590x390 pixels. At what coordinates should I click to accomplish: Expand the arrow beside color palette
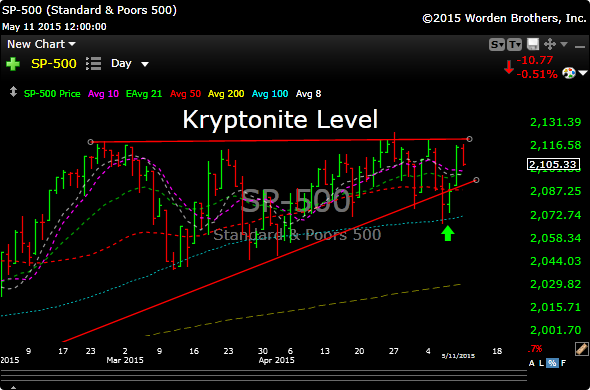click(583, 73)
